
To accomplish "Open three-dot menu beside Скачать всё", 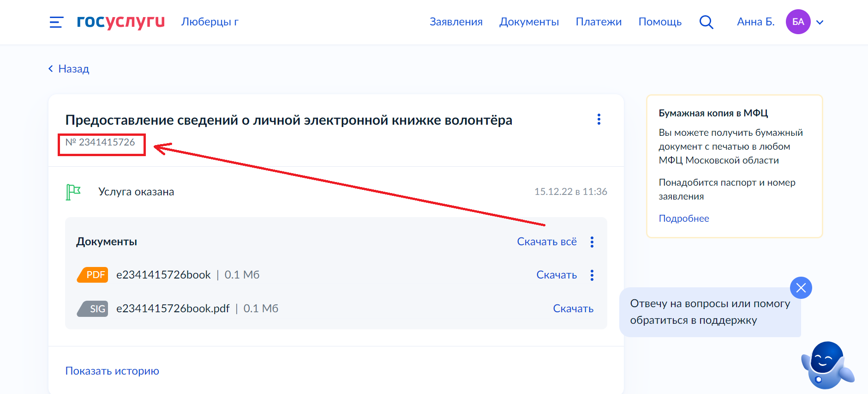I will (592, 242).
